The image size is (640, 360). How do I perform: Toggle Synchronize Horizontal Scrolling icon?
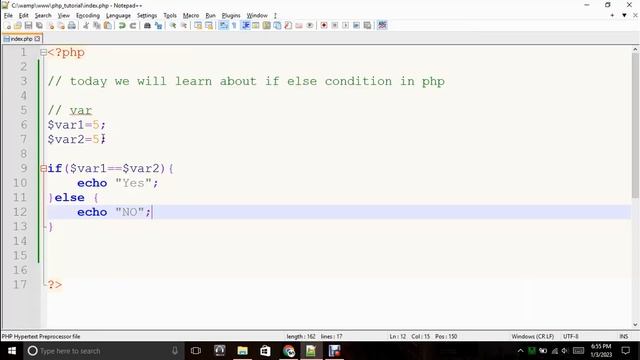(x=209, y=26)
